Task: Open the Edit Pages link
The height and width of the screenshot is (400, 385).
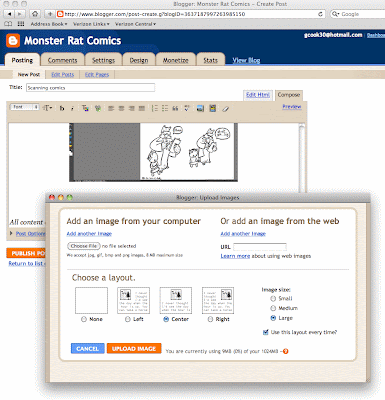Action: pyautogui.click(x=97, y=74)
